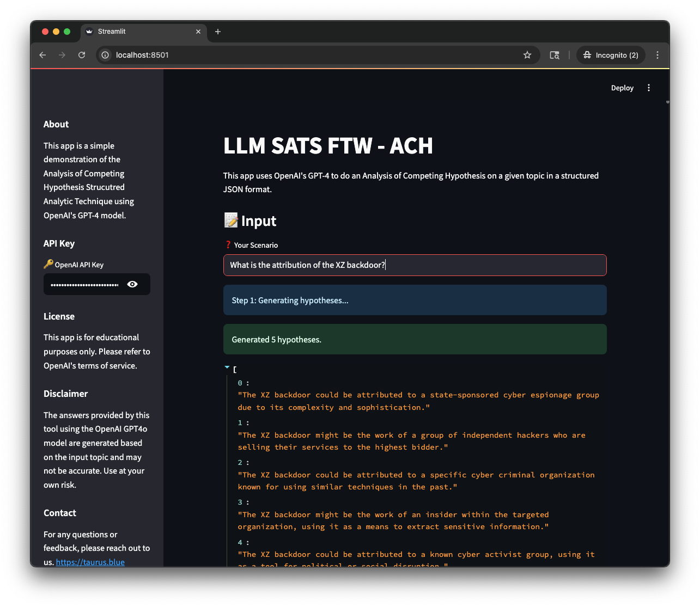Bookmark this page with the star icon
This screenshot has width=700, height=607.
[527, 55]
